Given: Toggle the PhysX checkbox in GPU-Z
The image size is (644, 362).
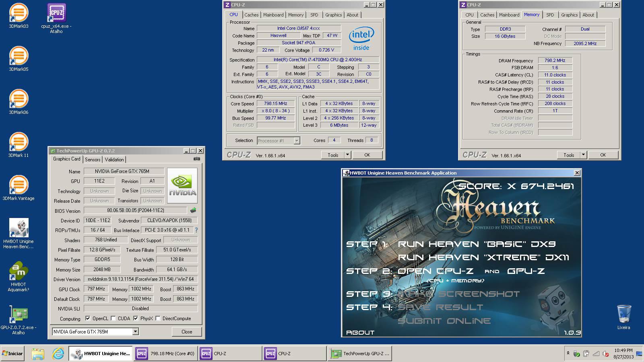Looking at the screenshot, I should (136, 318).
